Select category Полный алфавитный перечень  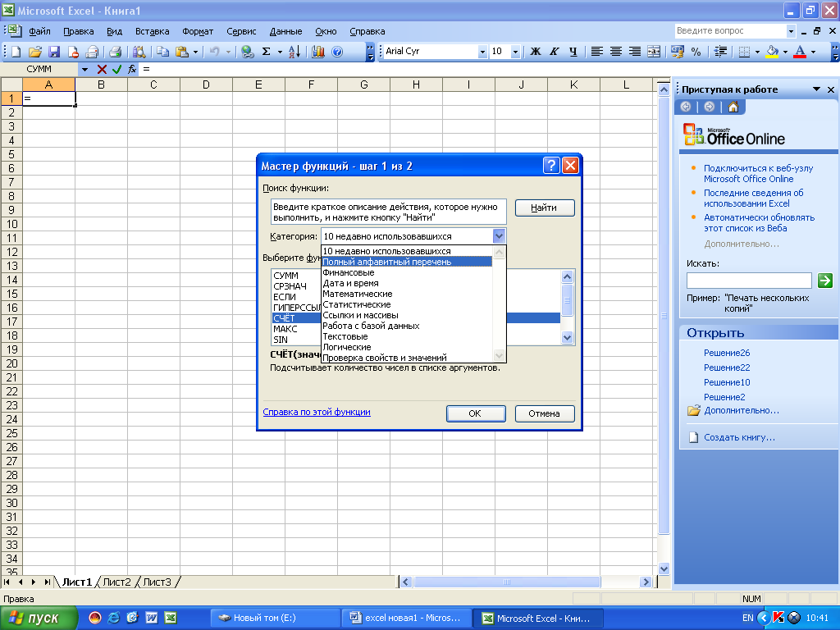[x=407, y=262]
